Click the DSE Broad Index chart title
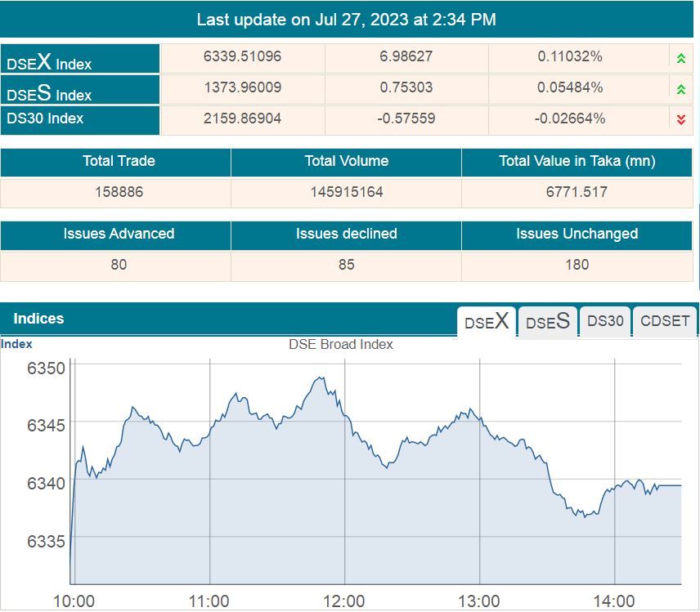700x612 pixels. 341,344
